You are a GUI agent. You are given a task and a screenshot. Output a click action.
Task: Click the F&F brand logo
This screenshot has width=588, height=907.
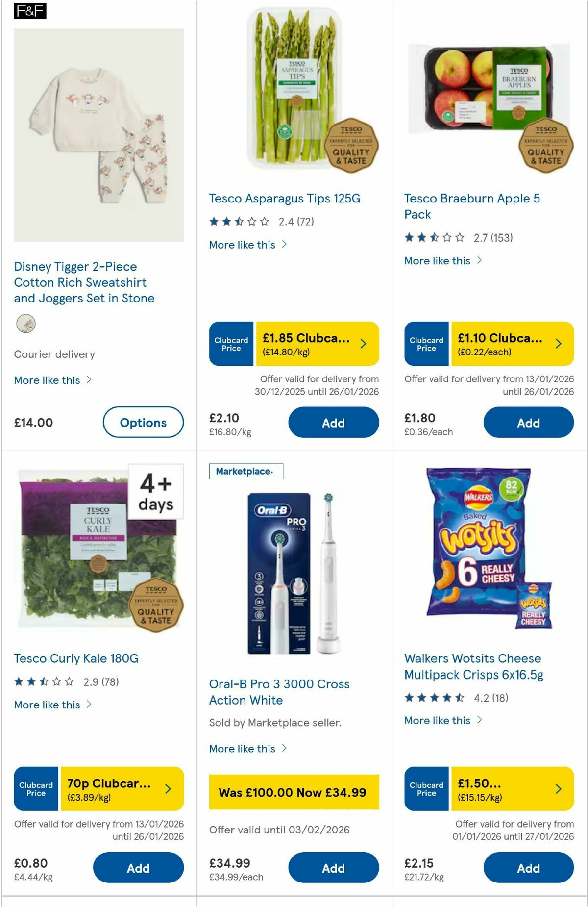click(29, 12)
